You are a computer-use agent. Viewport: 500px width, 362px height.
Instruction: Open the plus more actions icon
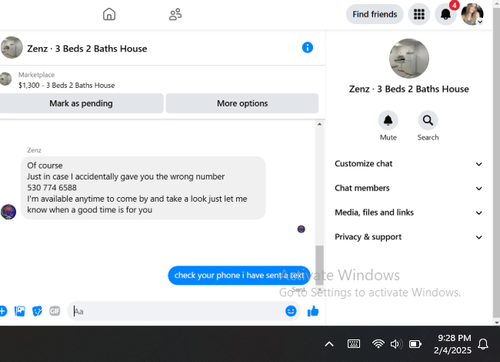coord(3,311)
